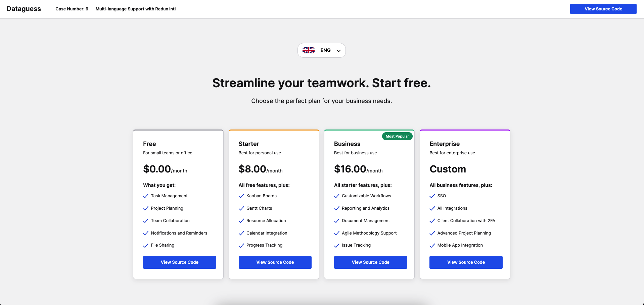644x305 pixels.
Task: Open the ENG language dropdown
Action: coord(321,50)
